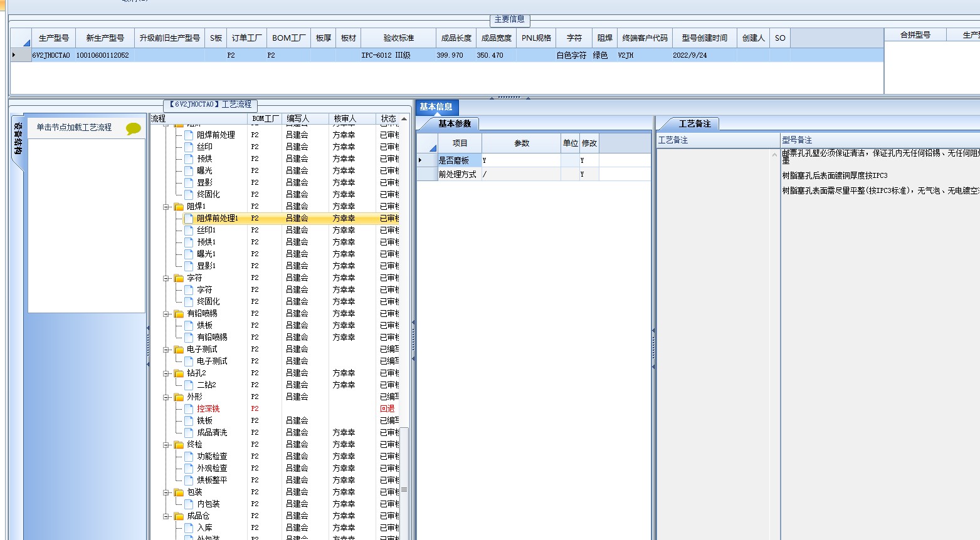Click the 主要信息 section header

click(x=510, y=19)
